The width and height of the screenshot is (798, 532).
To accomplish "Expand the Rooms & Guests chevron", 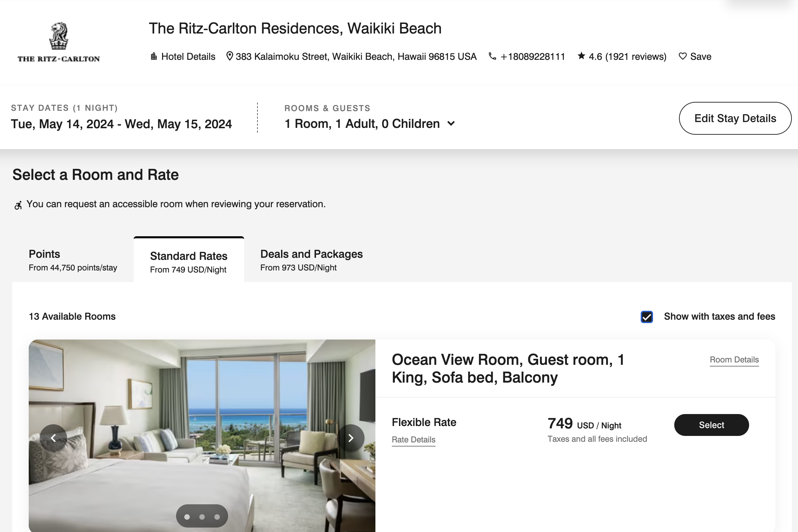I will 451,123.
